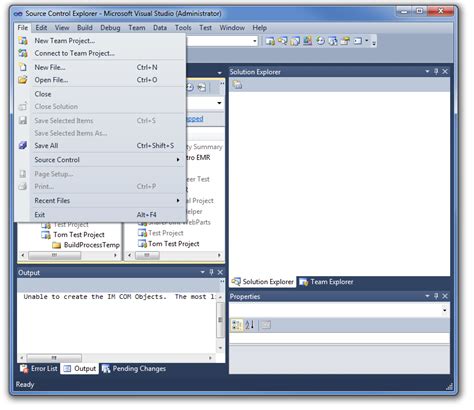Open the dropdown arrow beside the window toolbar icon

click(367, 41)
